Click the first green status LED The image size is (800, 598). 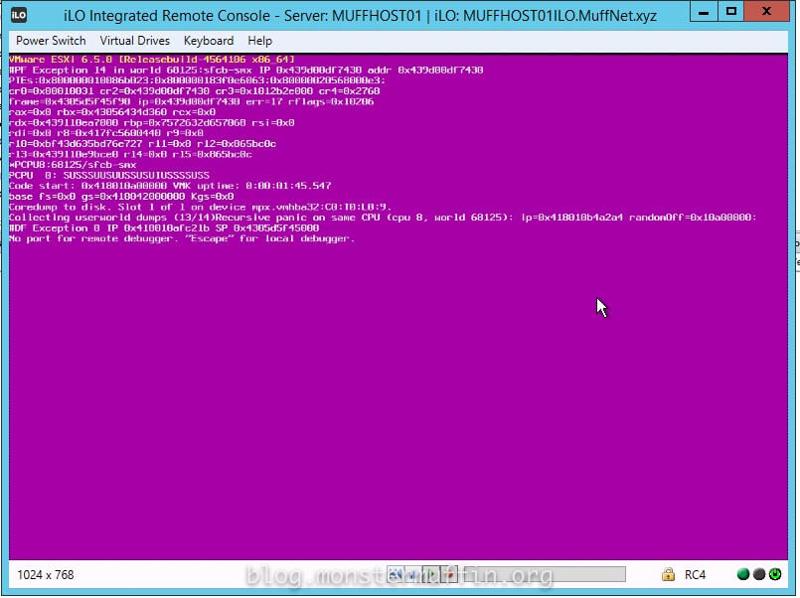(x=743, y=575)
